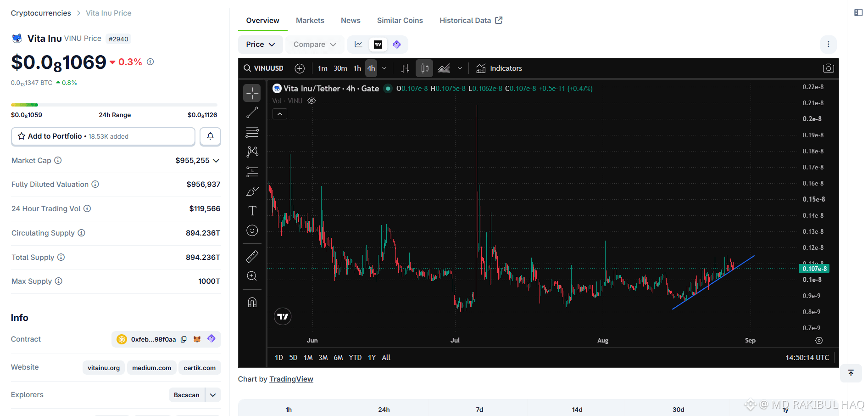
Task: Select the text annotation tool
Action: [x=252, y=211]
